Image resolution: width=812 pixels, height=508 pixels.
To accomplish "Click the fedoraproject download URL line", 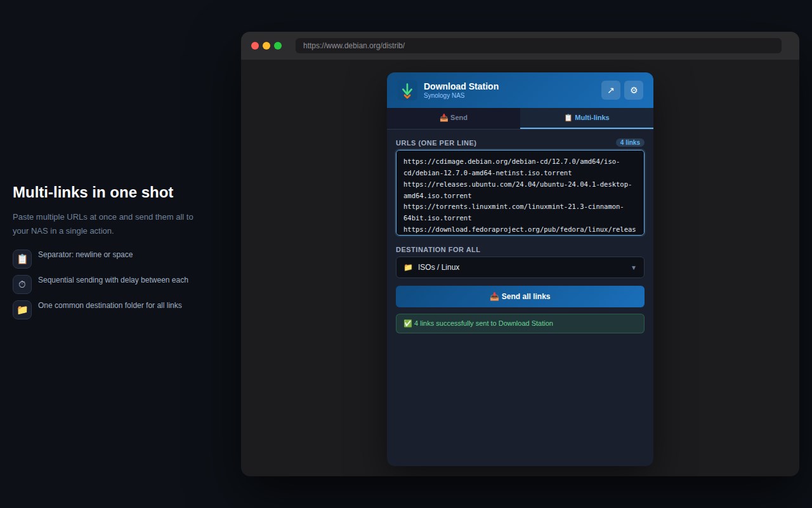I will tap(520, 230).
